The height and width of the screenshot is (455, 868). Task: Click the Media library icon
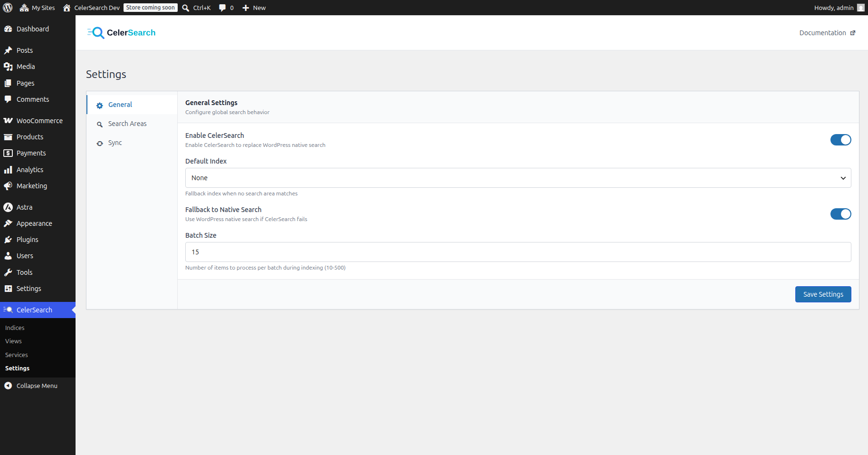(x=8, y=67)
